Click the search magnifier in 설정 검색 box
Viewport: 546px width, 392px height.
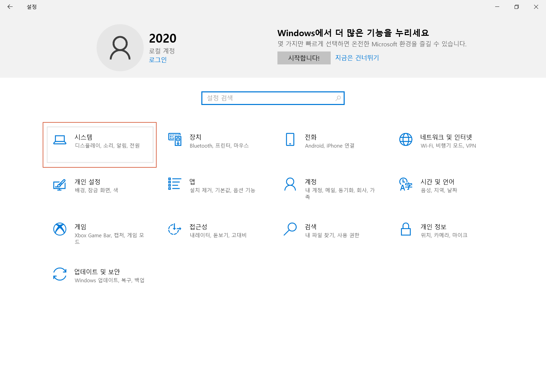[x=338, y=98]
